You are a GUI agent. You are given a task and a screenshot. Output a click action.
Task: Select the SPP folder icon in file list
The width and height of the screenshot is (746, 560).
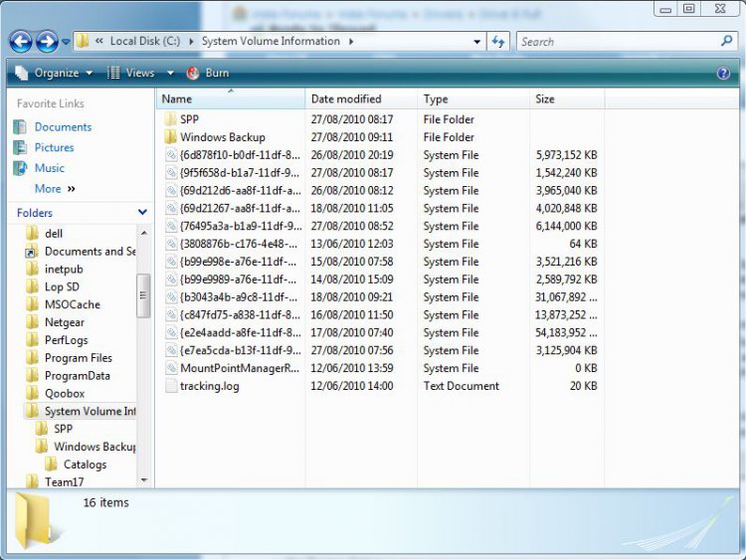(x=171, y=119)
